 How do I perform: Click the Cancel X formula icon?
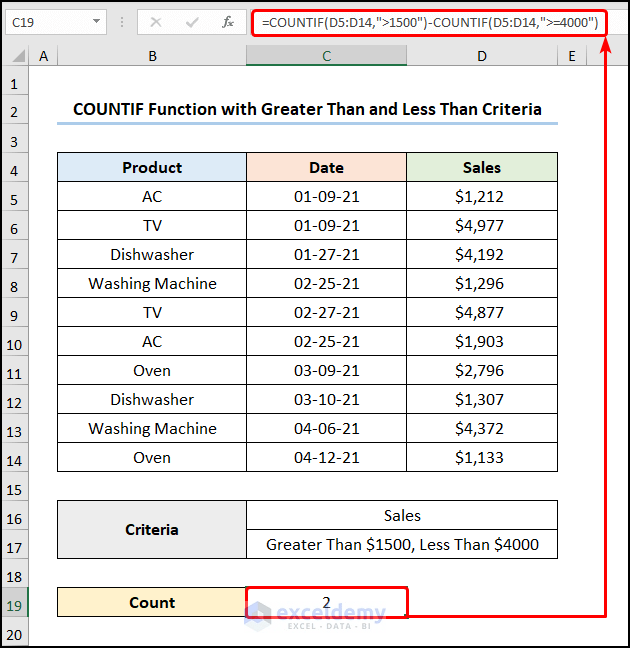pyautogui.click(x=156, y=22)
